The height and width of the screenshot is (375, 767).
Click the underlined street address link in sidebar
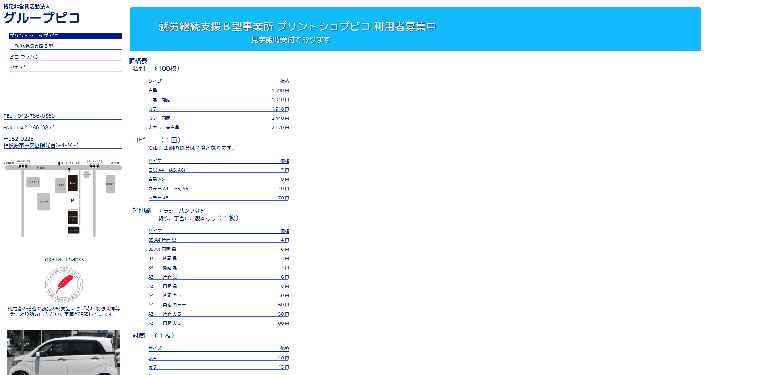(42, 145)
